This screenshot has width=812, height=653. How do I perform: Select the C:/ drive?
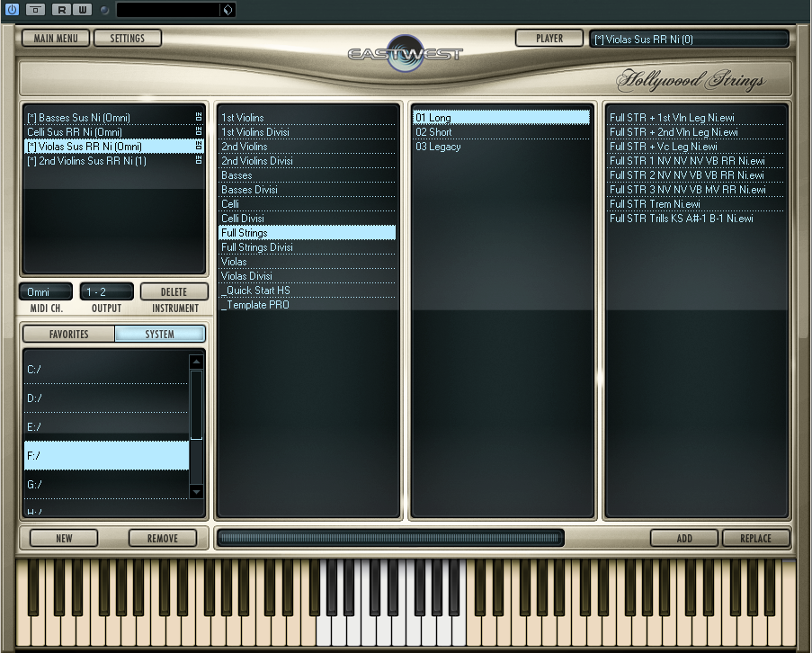pyautogui.click(x=106, y=369)
